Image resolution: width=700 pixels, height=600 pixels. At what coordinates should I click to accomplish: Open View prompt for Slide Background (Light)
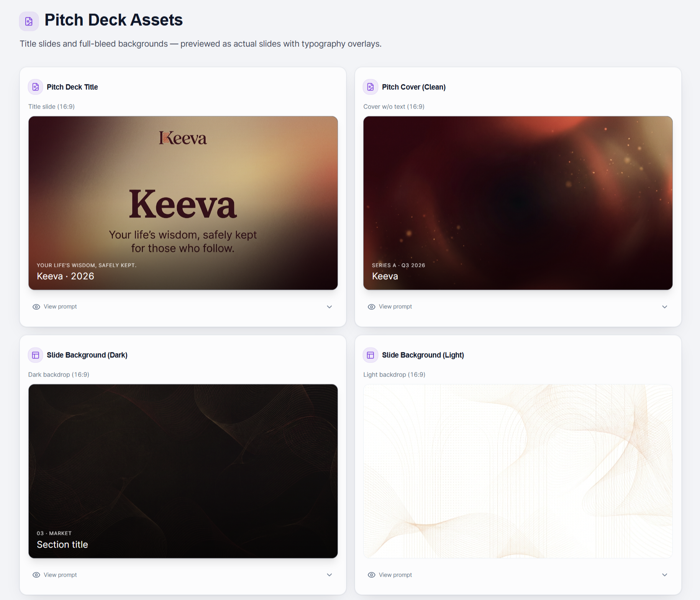395,575
